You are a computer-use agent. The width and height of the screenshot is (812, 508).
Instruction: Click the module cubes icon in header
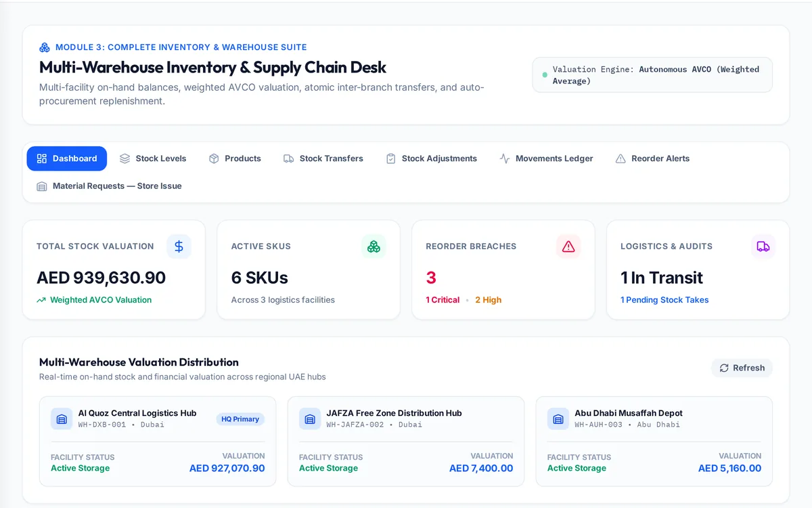45,47
